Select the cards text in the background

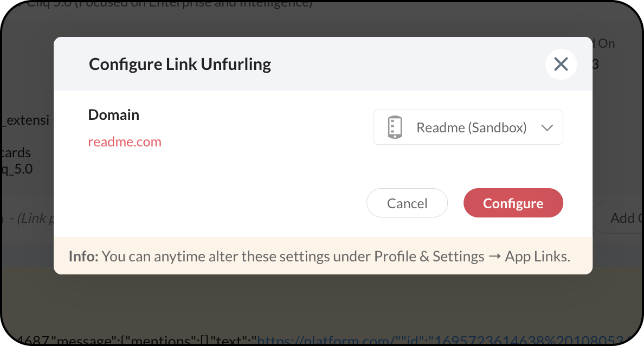16,153
